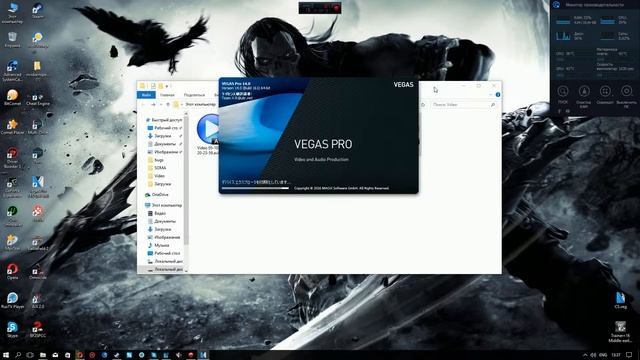Screen dimensions: 640x360
Task: Open the Файл tab in Explorer
Action: (x=146, y=95)
